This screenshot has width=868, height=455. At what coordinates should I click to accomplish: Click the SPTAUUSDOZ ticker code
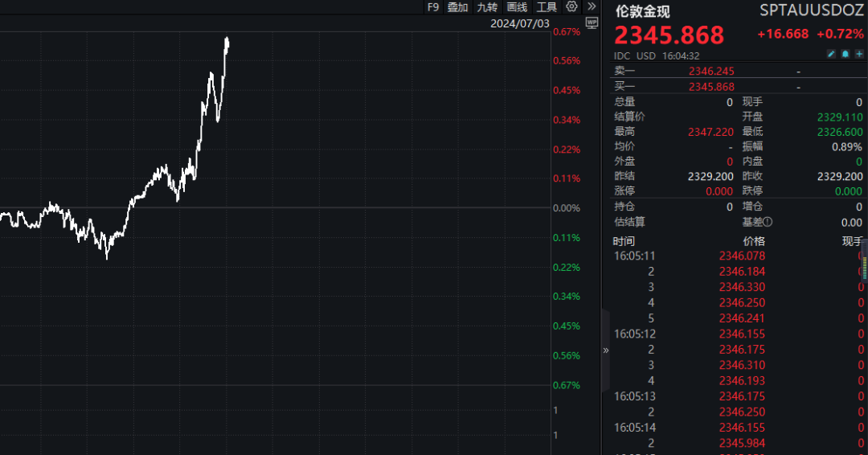[812, 10]
